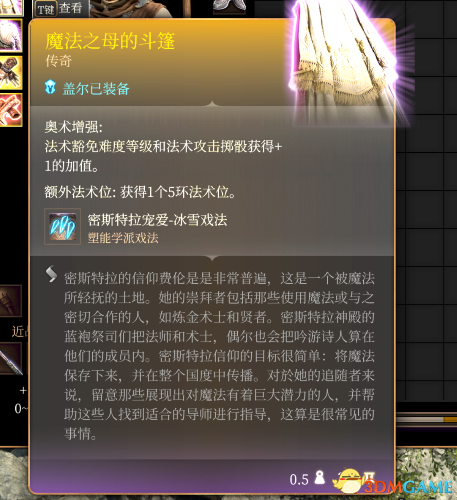The image size is (457, 500).
Task: Click the 魔法之母的斗篷 item title
Action: click(x=110, y=41)
